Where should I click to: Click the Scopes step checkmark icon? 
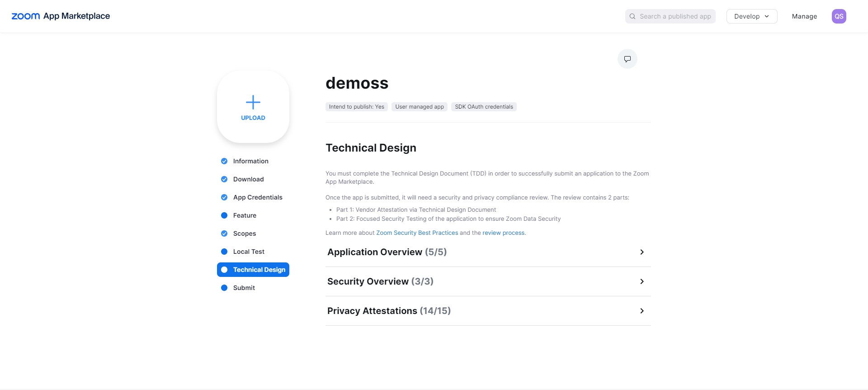point(224,233)
